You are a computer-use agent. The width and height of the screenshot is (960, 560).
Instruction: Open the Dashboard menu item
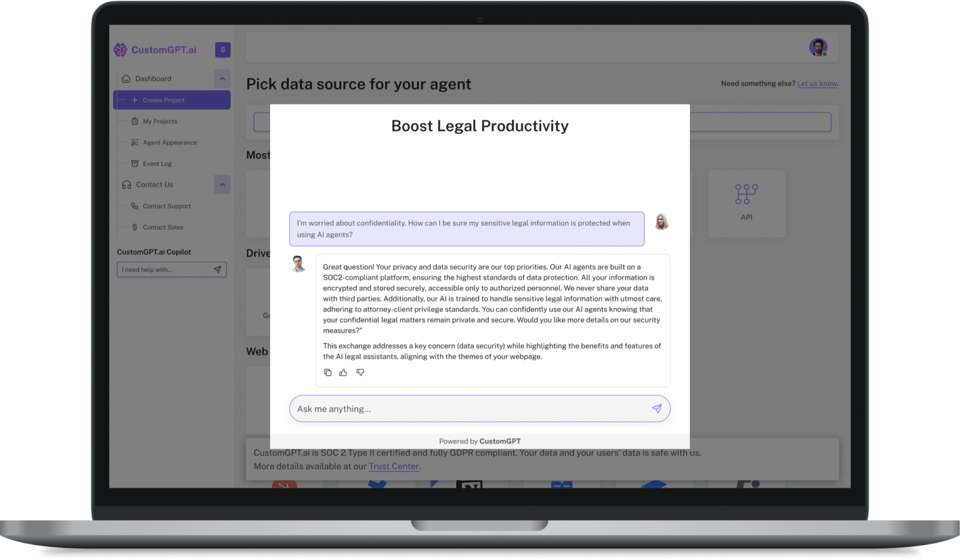pyautogui.click(x=153, y=78)
